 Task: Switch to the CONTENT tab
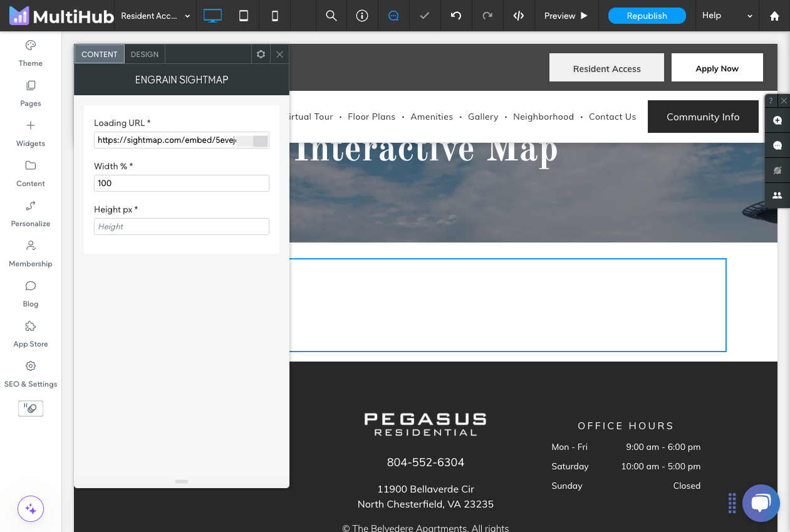100,54
